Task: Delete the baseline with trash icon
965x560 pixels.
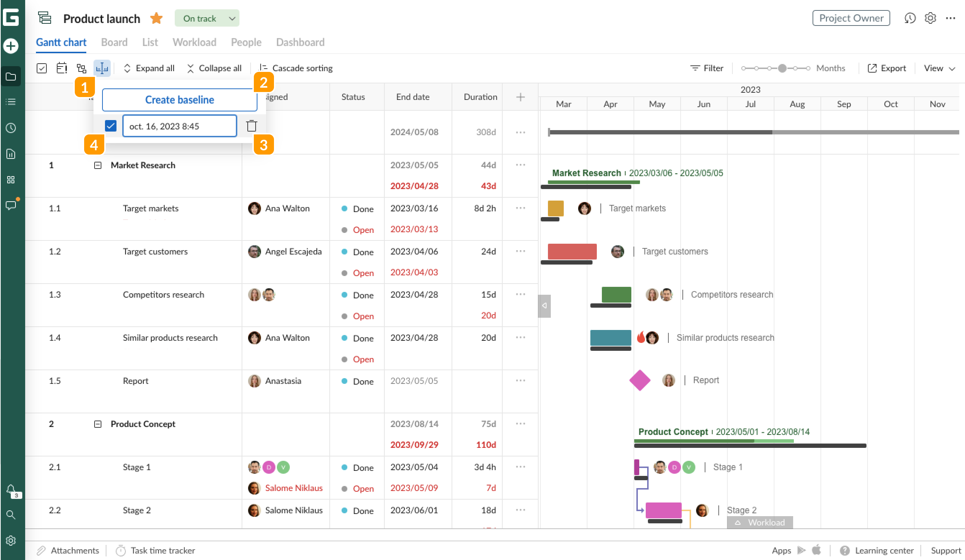Action: coord(252,125)
